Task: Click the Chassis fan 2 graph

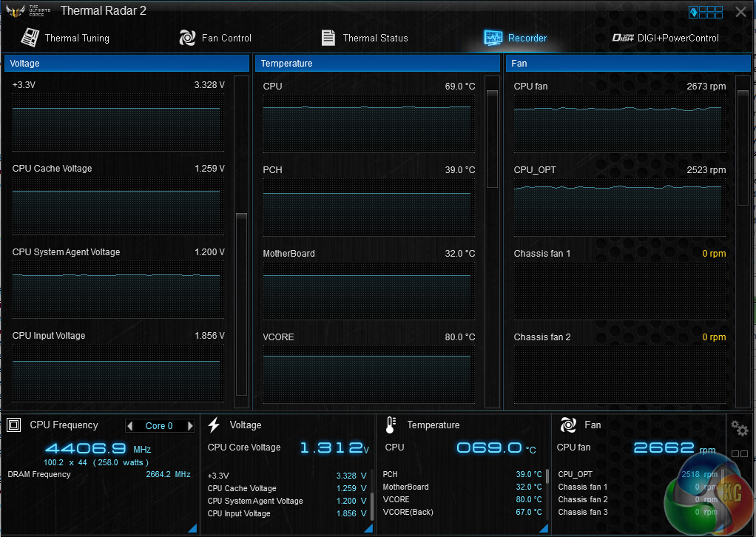Action: pos(620,374)
